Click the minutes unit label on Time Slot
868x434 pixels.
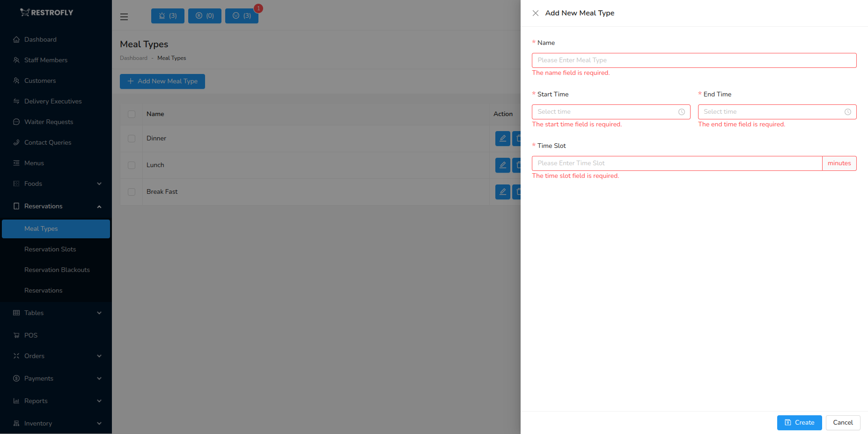coord(839,163)
